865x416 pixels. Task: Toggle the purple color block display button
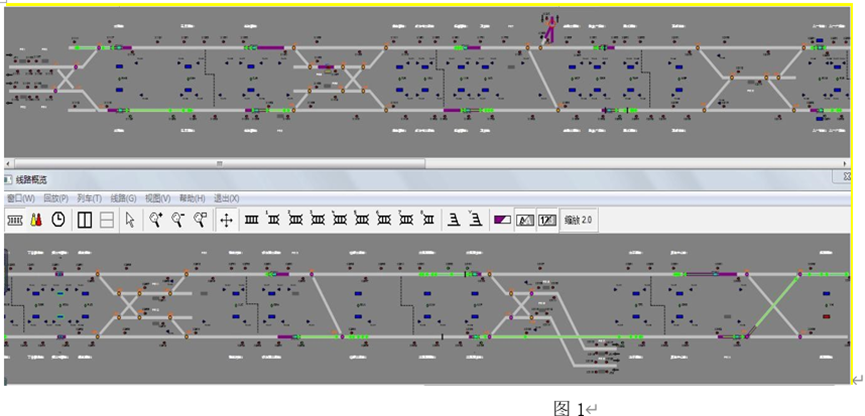click(x=502, y=220)
